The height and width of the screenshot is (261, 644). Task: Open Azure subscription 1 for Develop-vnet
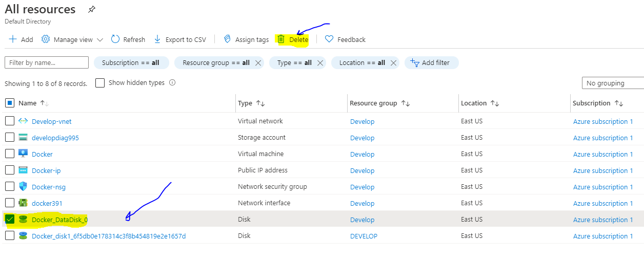coord(603,121)
